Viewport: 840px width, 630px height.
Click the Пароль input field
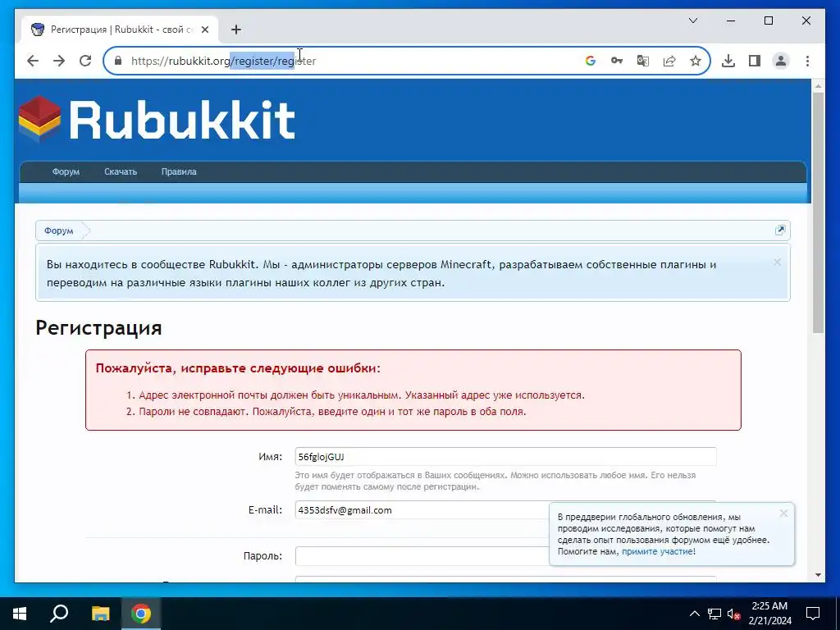click(x=422, y=556)
